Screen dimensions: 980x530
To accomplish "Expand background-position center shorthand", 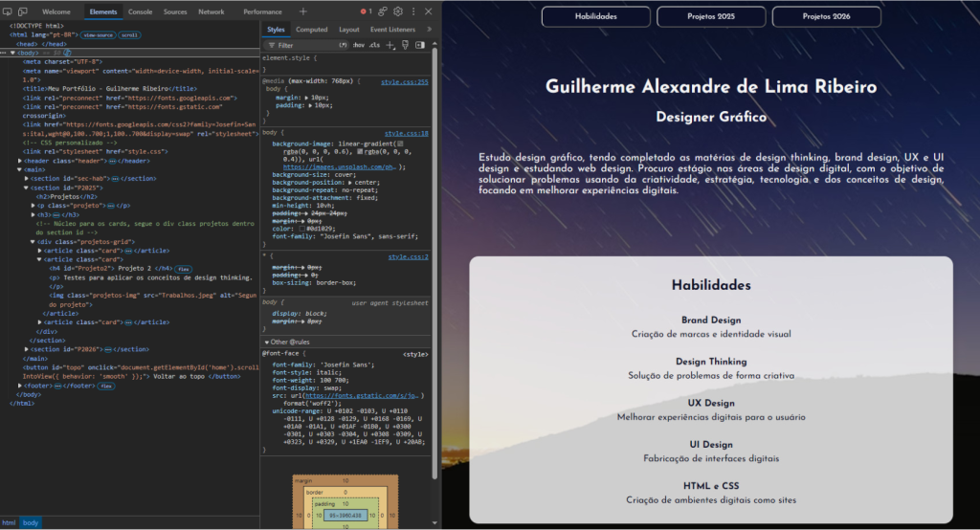I will click(x=350, y=183).
